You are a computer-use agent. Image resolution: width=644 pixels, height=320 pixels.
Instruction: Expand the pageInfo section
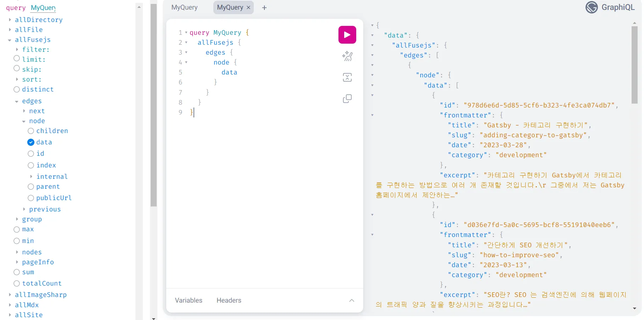pyautogui.click(x=17, y=262)
